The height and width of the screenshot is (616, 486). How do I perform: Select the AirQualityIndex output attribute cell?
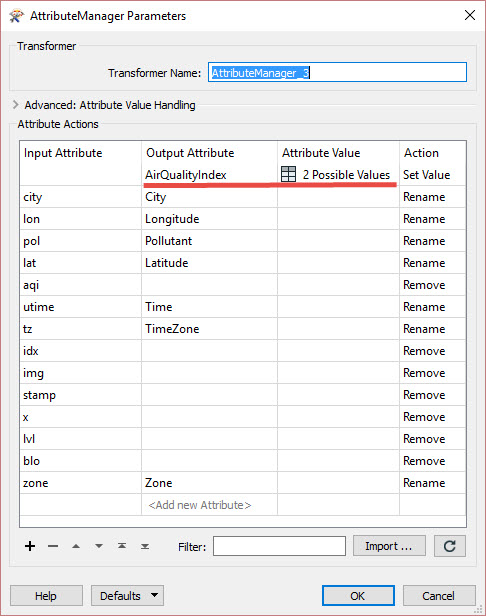[209, 174]
